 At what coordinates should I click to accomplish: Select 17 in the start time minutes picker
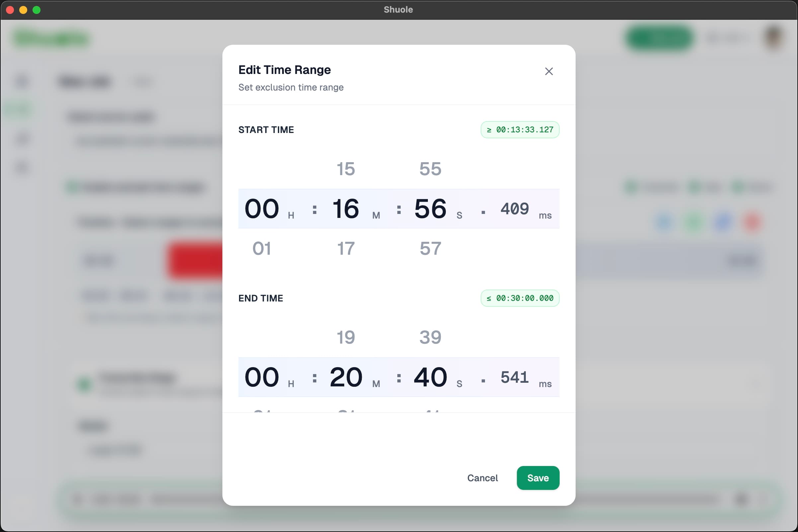(x=346, y=248)
